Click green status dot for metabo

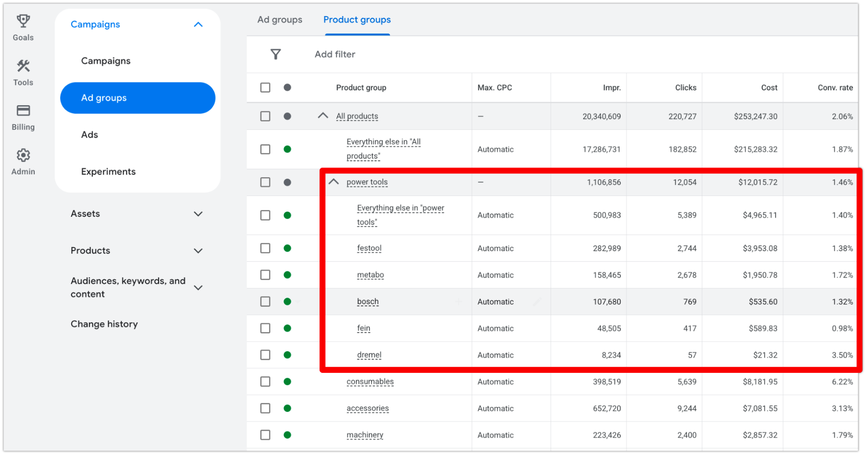(x=287, y=275)
